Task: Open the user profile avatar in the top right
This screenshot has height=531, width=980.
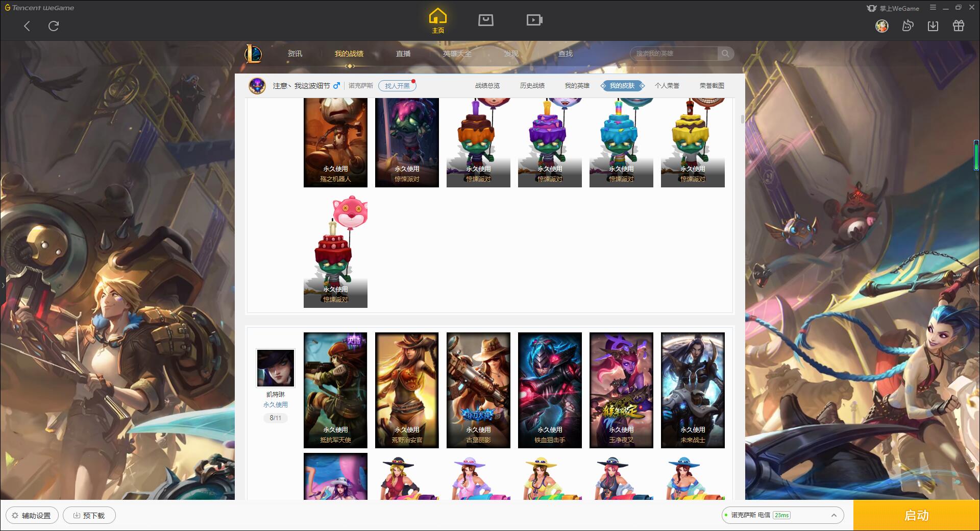Action: click(882, 26)
